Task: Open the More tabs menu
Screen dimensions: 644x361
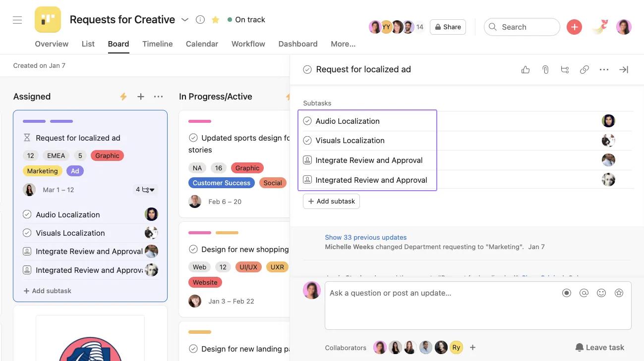Action: click(343, 44)
